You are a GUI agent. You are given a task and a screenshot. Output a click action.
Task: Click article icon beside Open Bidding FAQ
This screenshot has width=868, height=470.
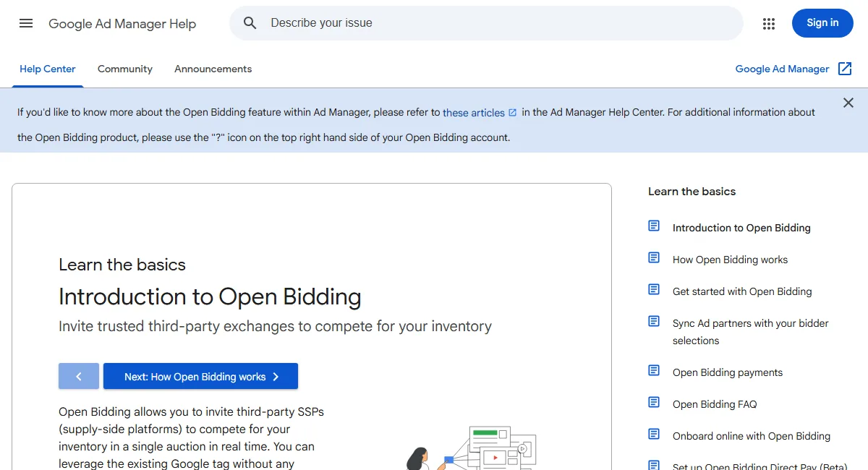point(654,403)
